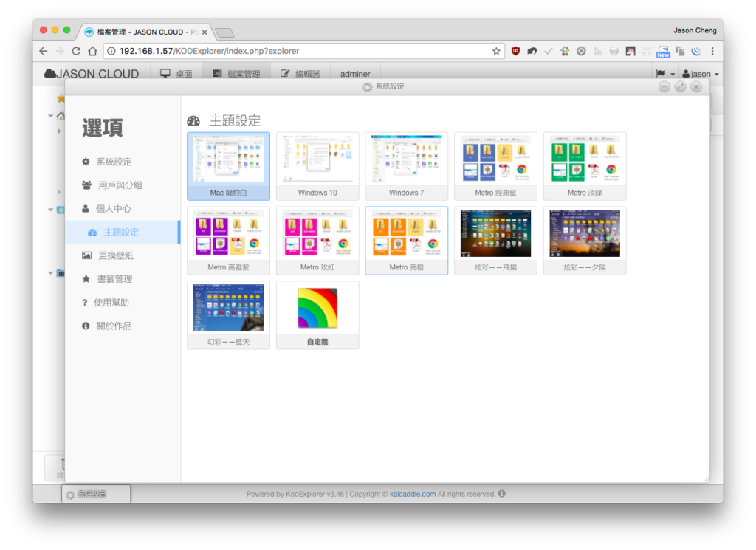Apply the Windows 7 theme
Viewport: 756px width, 550px height.
[407, 166]
